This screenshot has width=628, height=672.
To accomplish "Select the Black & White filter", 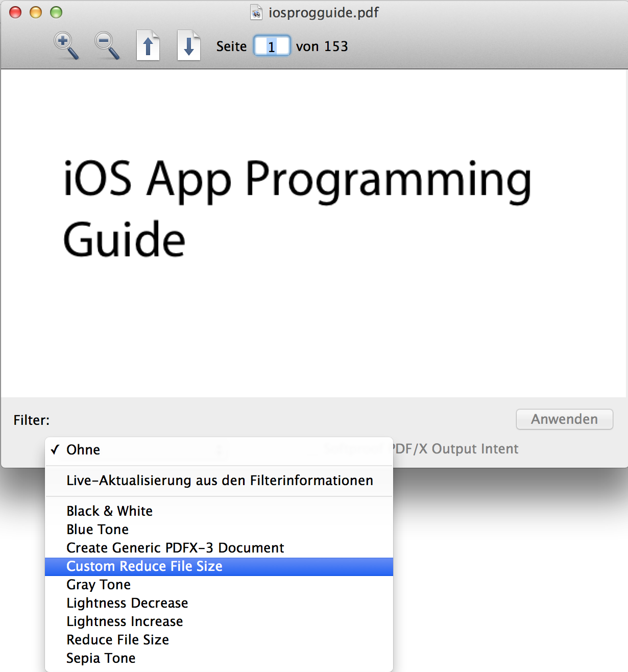I will click(219, 511).
